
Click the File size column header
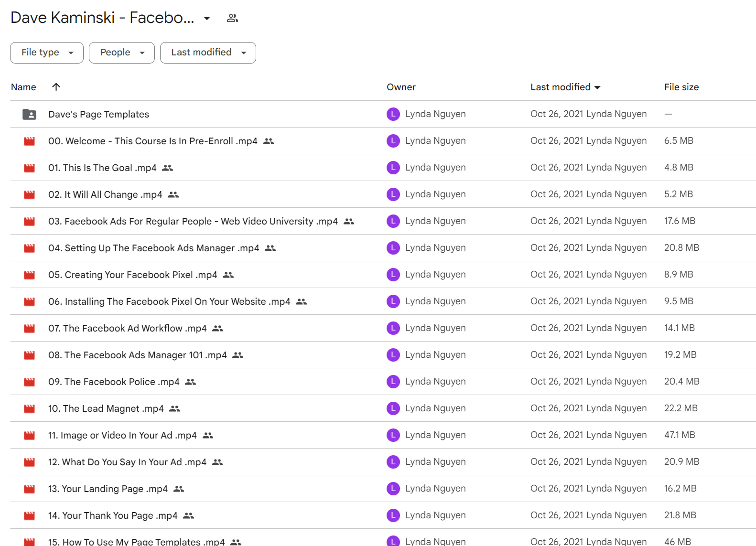[x=681, y=87]
